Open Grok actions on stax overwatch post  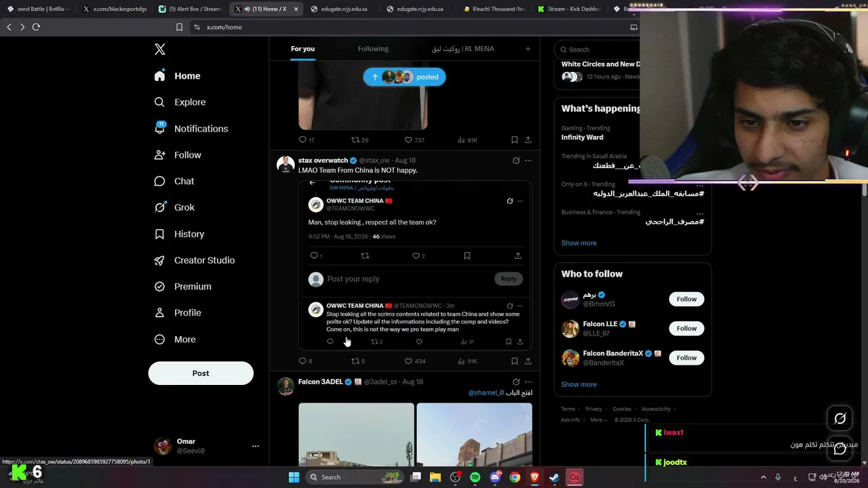[x=516, y=161]
